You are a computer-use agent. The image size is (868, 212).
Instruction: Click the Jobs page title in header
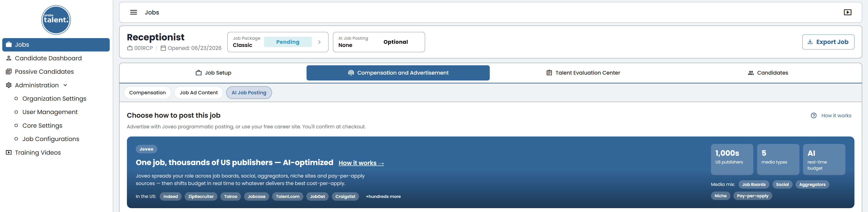pos(152,12)
